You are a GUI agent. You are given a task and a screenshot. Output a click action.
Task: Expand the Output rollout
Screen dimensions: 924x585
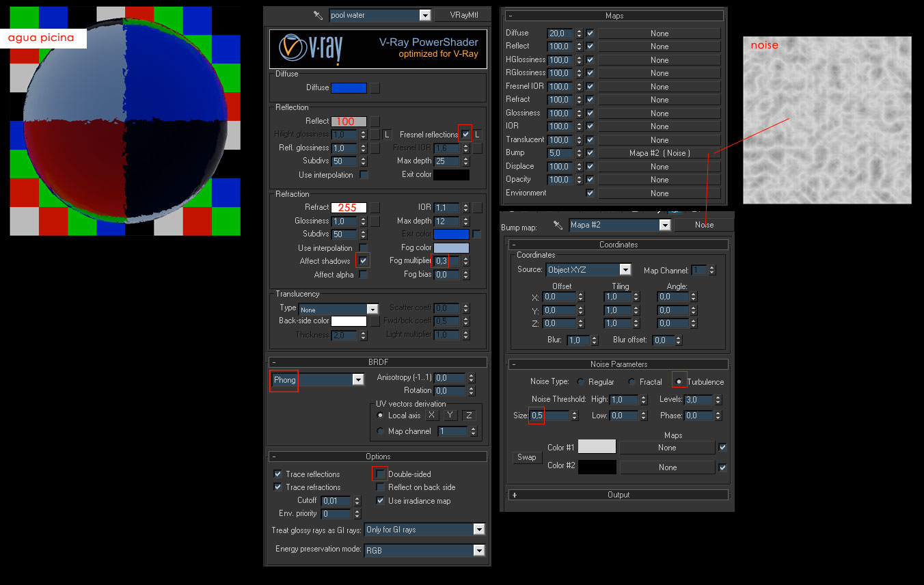tap(619, 495)
